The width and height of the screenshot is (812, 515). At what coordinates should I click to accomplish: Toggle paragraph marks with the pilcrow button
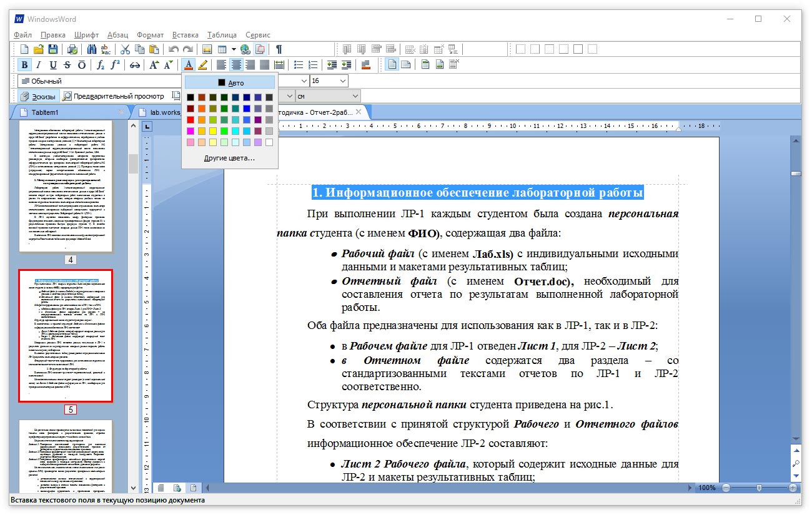coord(279,49)
